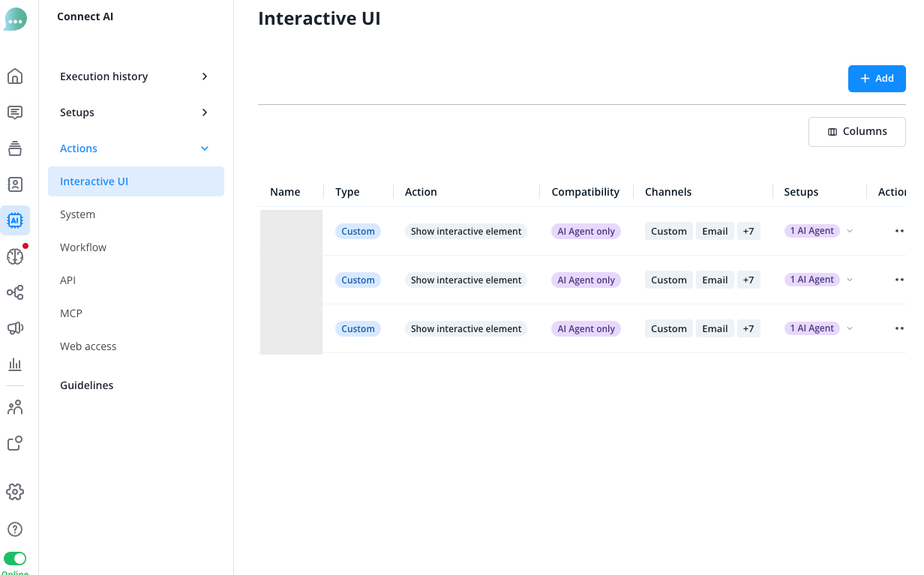Viewport: 924px width, 575px height.
Task: Click the contacts address book icon
Action: 15,184
